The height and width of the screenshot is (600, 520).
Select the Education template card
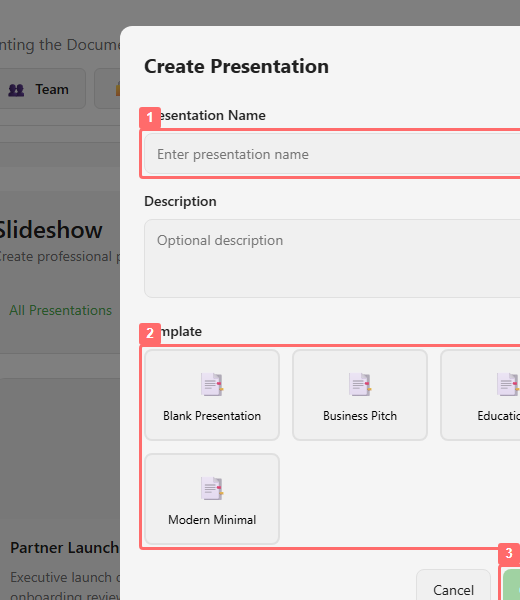pos(480,395)
